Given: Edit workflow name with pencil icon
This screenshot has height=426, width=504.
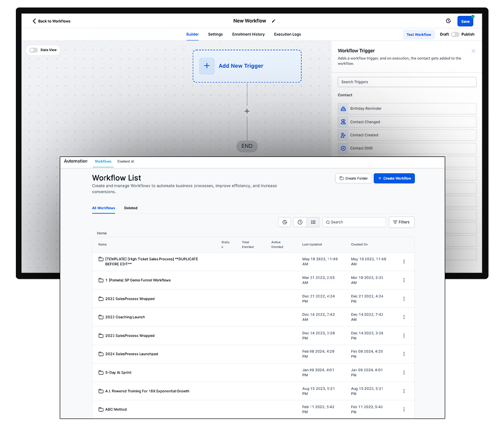Looking at the screenshot, I should coord(273,21).
